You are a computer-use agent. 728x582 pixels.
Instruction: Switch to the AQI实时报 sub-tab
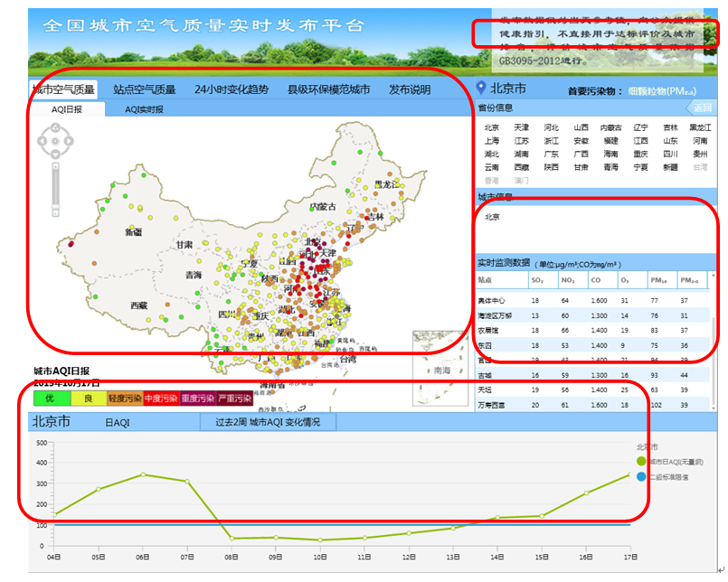[x=144, y=109]
